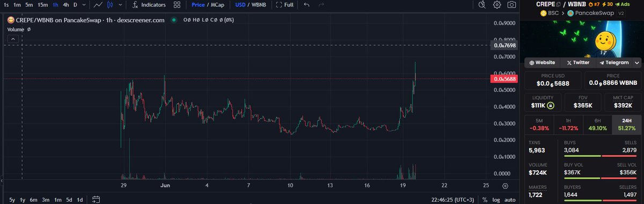Redo last chart action
Screen dimensions: 644x204
pos(321,5)
